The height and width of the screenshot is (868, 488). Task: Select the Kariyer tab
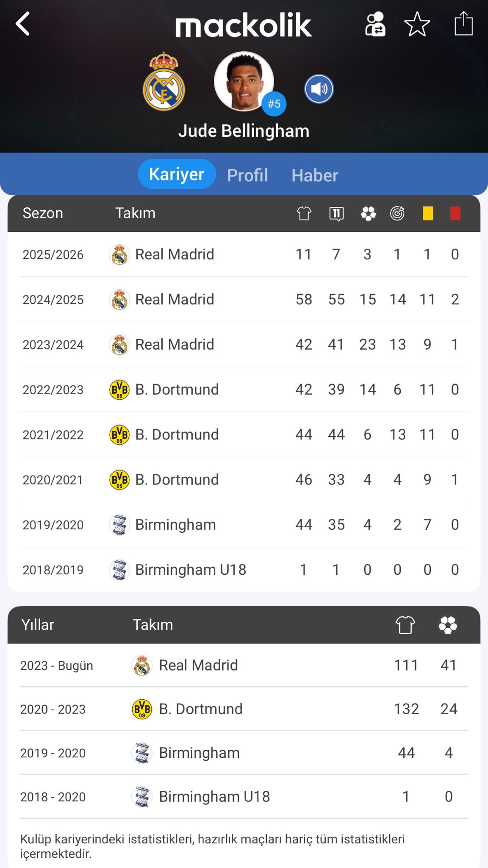tap(177, 174)
